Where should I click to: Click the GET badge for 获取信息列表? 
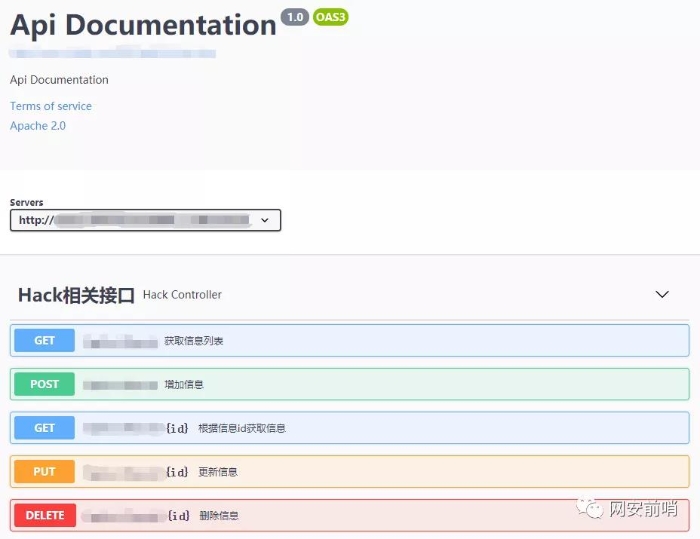pyautogui.click(x=45, y=340)
